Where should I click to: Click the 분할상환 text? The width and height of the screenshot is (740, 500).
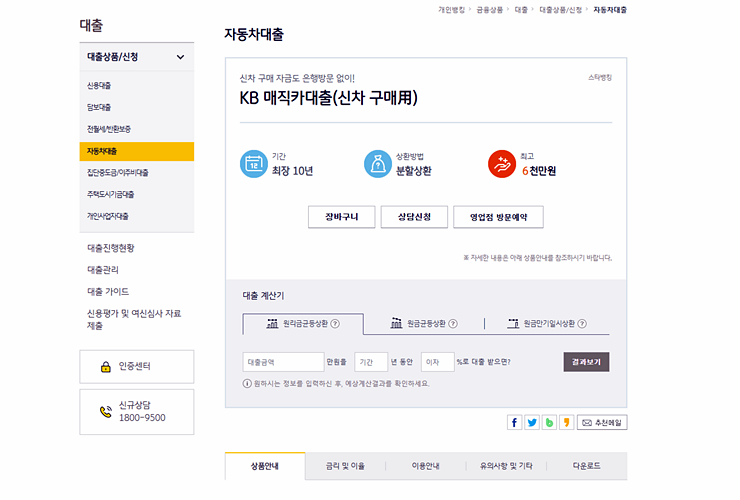[413, 171]
